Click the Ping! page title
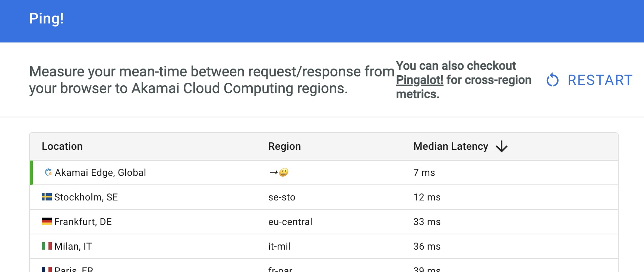This screenshot has height=272, width=644. click(46, 19)
